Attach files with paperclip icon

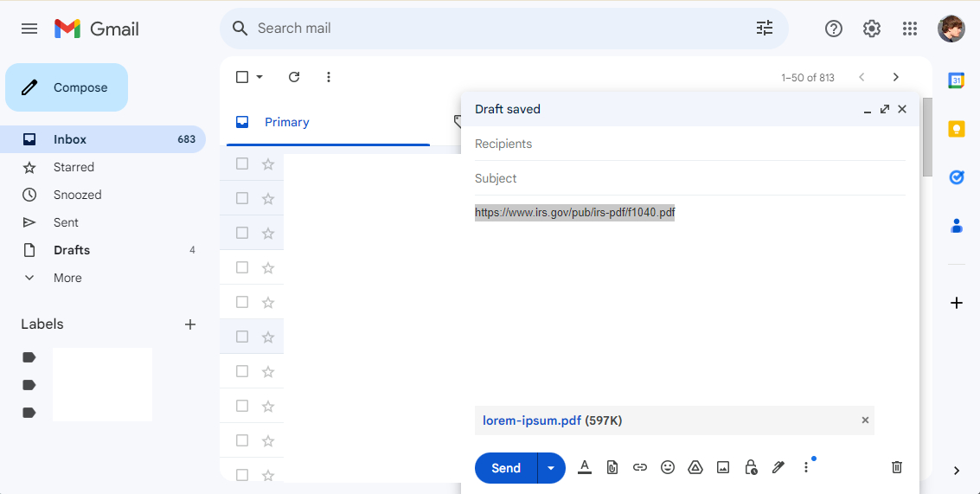click(612, 467)
